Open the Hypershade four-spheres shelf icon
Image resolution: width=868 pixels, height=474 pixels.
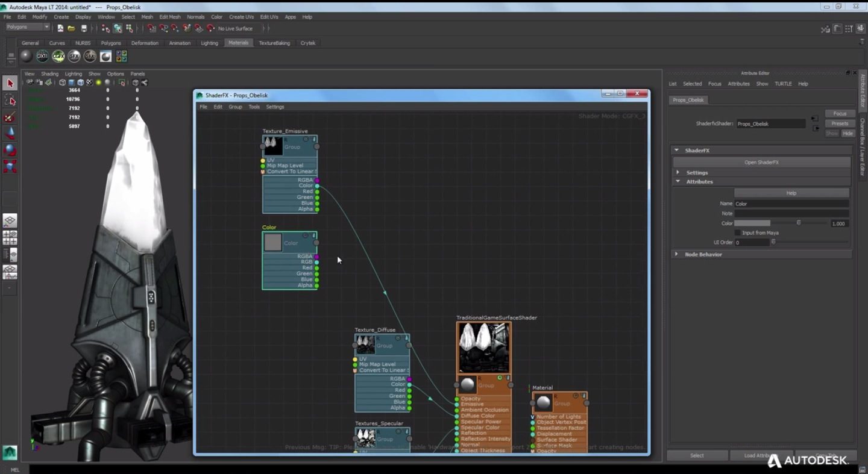(122, 56)
